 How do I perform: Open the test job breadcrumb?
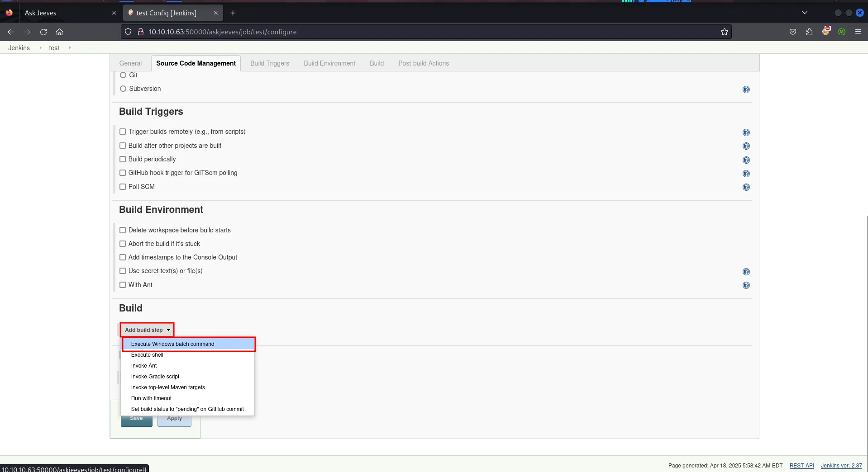(54, 48)
